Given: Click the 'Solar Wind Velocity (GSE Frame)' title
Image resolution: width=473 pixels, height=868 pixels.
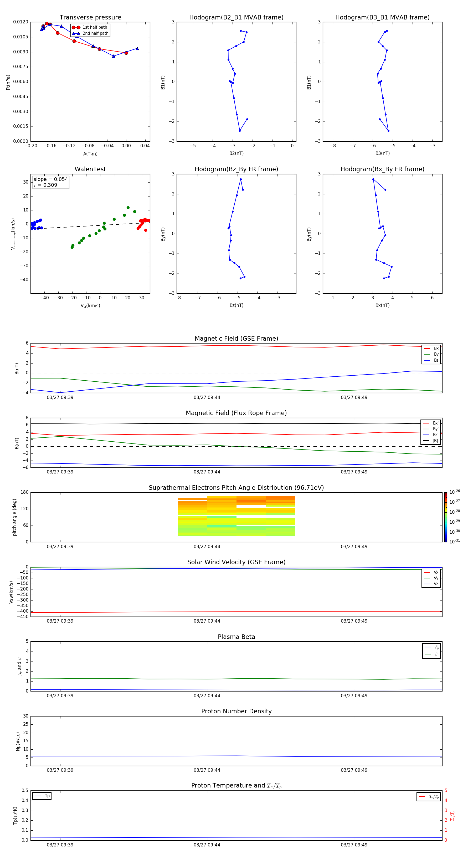Looking at the screenshot, I should tap(236, 562).
